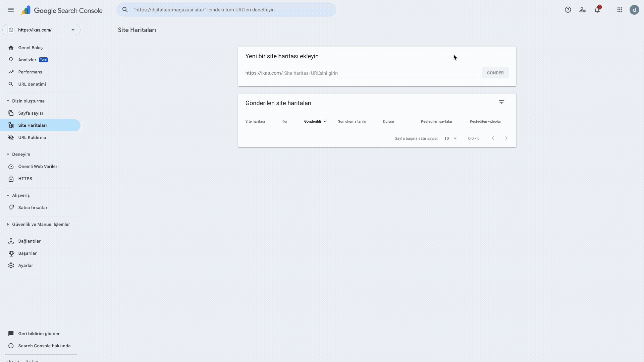Click the Yeni badge beside Analizler
The height and width of the screenshot is (362, 644).
pyautogui.click(x=43, y=60)
